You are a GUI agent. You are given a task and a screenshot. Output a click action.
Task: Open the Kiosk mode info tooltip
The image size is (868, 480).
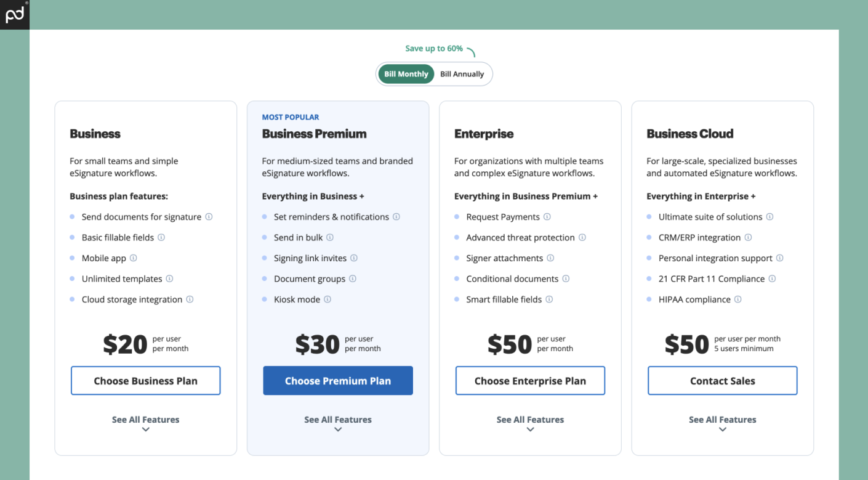tap(326, 299)
